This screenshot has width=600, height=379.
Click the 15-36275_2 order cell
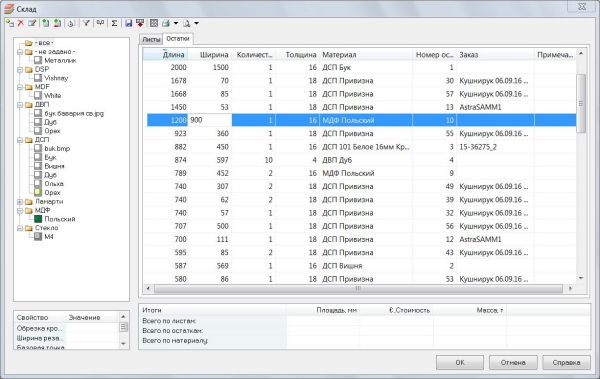click(495, 147)
